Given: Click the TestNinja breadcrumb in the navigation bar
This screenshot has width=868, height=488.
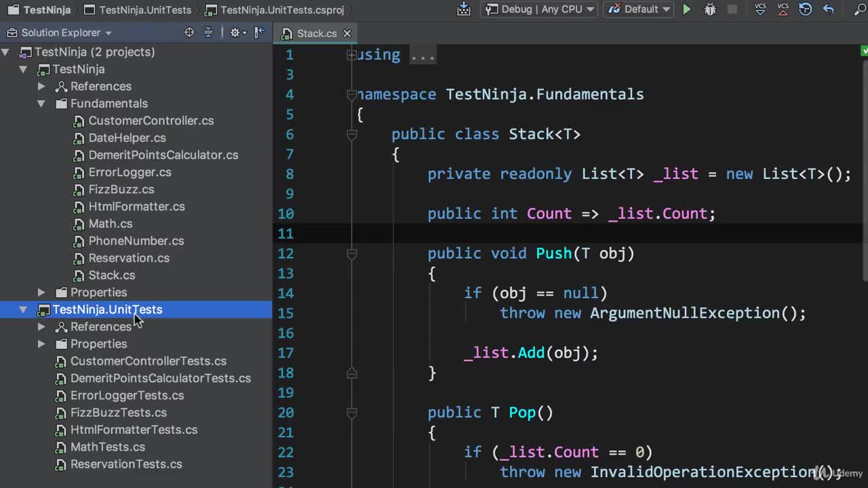Looking at the screenshot, I should point(39,9).
